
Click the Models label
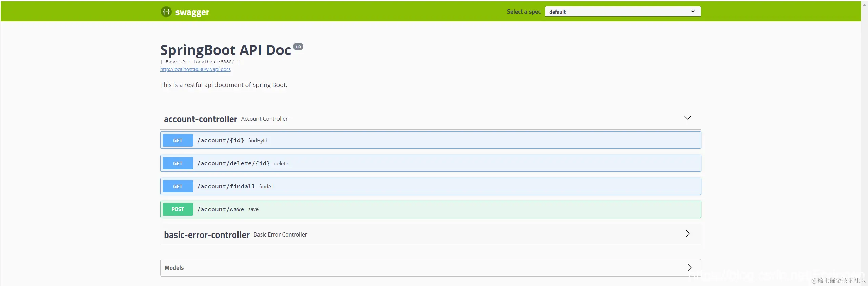(x=174, y=268)
